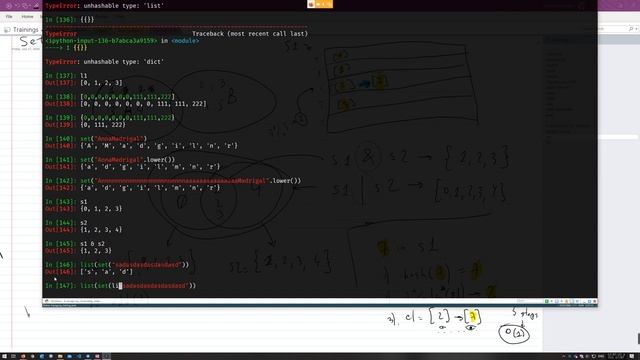Open the File Explorer folder icon on taskbar

(60, 356)
